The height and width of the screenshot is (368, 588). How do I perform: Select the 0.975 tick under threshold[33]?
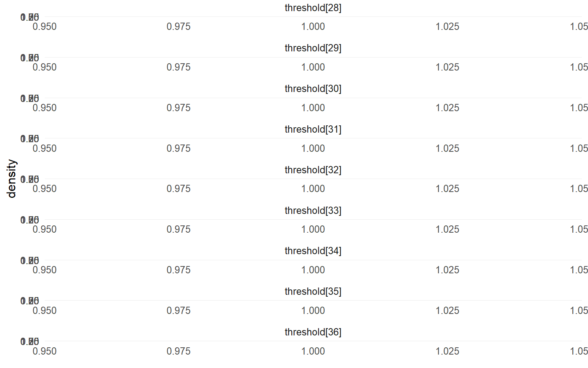(x=178, y=230)
